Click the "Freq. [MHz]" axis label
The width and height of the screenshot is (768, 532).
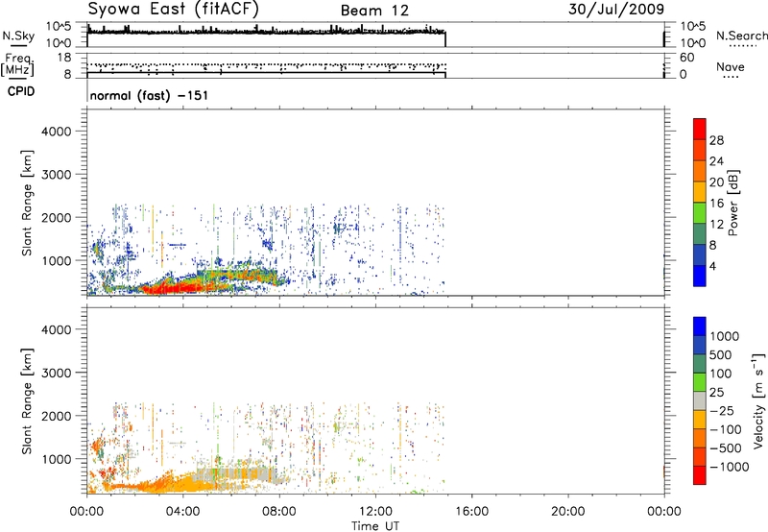click(17, 64)
